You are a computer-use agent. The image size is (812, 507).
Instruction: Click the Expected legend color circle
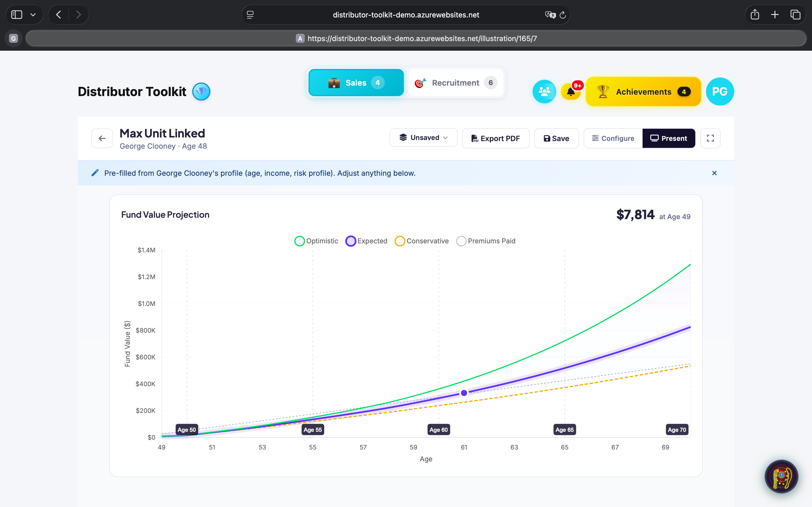click(x=350, y=241)
